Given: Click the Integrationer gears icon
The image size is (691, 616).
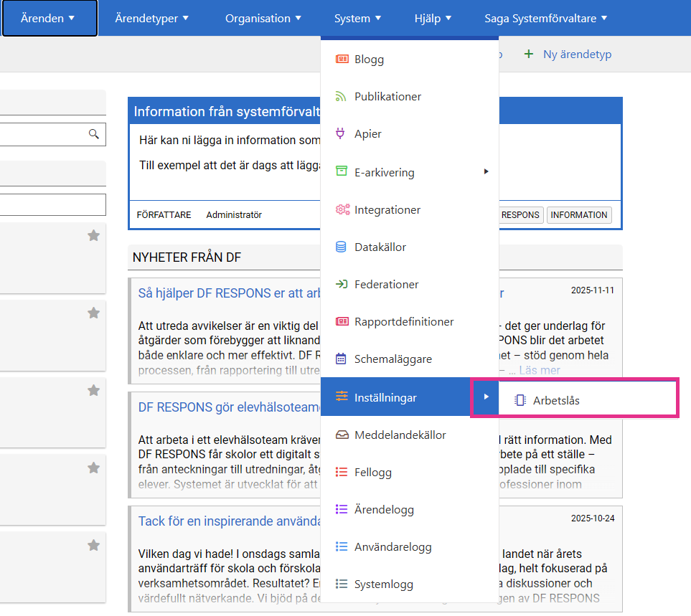Looking at the screenshot, I should [342, 210].
